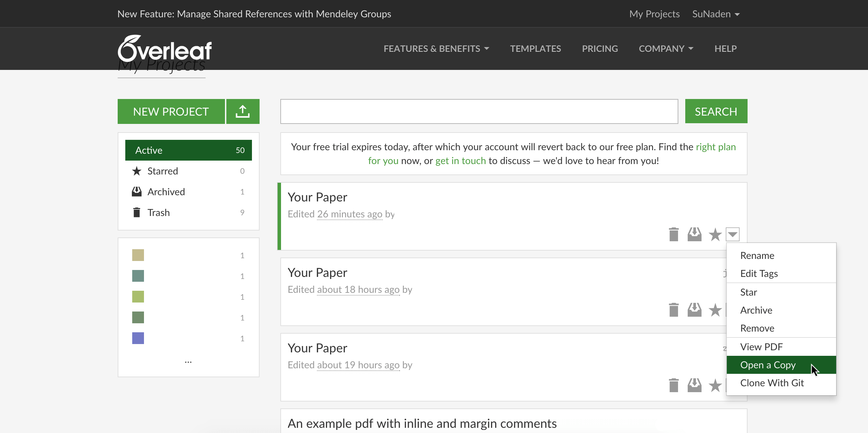Image resolution: width=868 pixels, height=433 pixels.
Task: Collapse the first project's dropdown arrow
Action: (733, 234)
